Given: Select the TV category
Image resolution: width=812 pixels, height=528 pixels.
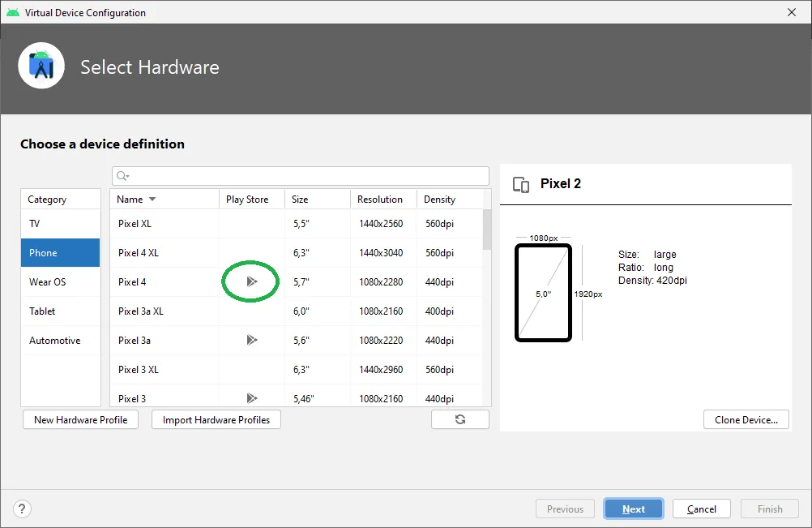Looking at the screenshot, I should 61,223.
